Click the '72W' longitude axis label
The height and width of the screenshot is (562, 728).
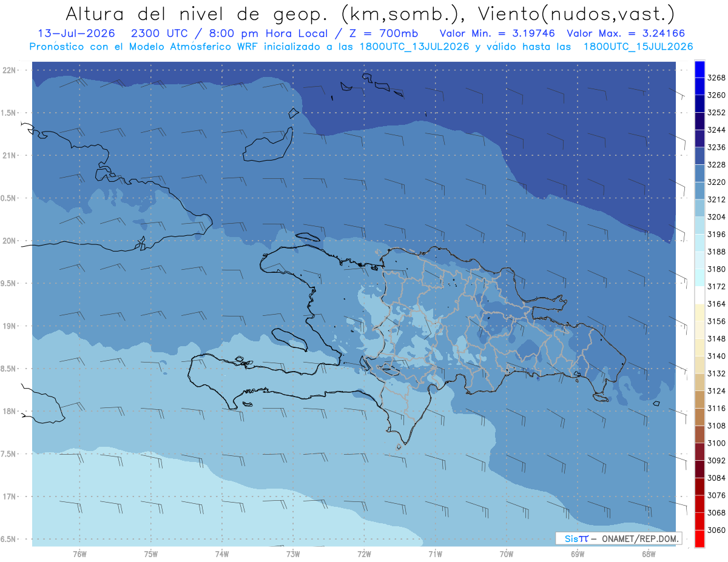tap(365, 554)
